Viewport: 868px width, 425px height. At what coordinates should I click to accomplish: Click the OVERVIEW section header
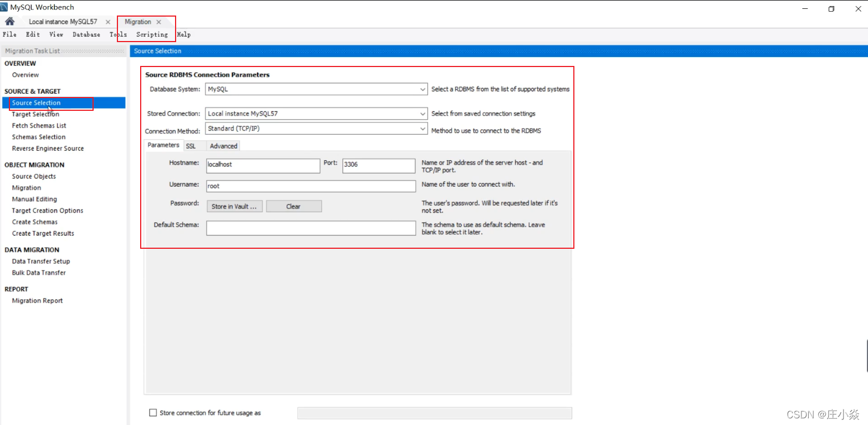click(20, 64)
